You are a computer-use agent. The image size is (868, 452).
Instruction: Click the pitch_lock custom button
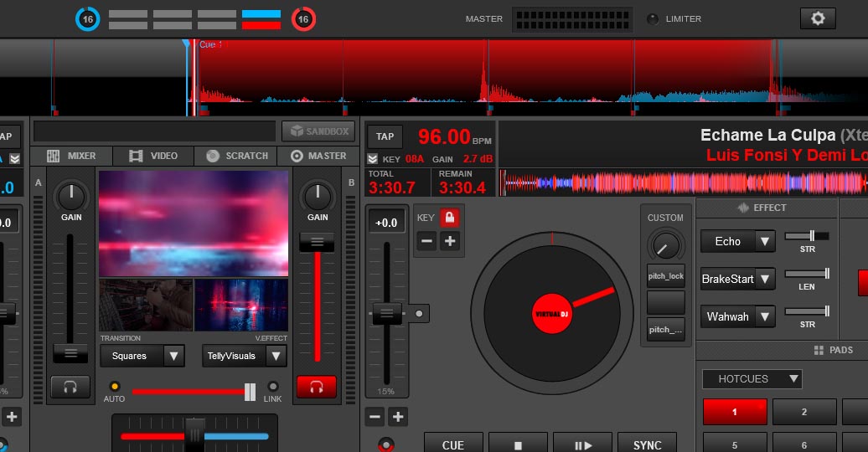(666, 276)
